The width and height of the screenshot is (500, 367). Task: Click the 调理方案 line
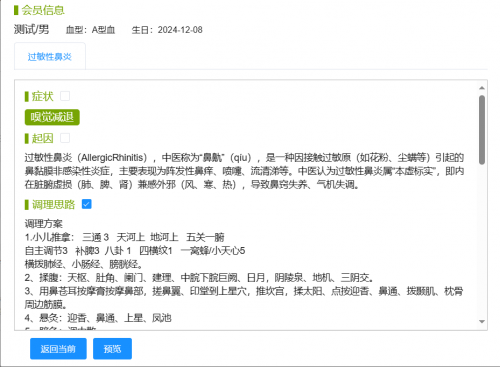tap(44, 224)
